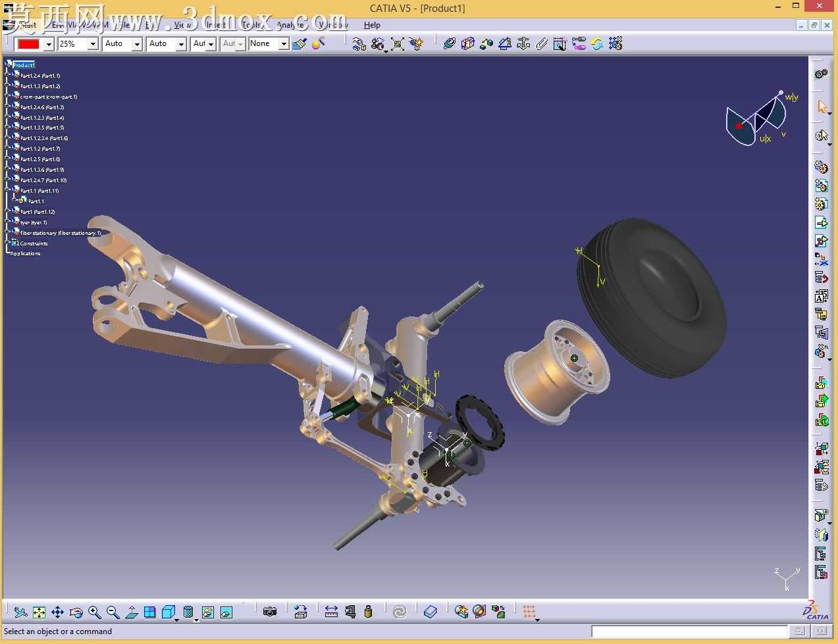This screenshot has height=644, width=838.
Task: Click the Create Multi-View icon
Action: pos(150,612)
